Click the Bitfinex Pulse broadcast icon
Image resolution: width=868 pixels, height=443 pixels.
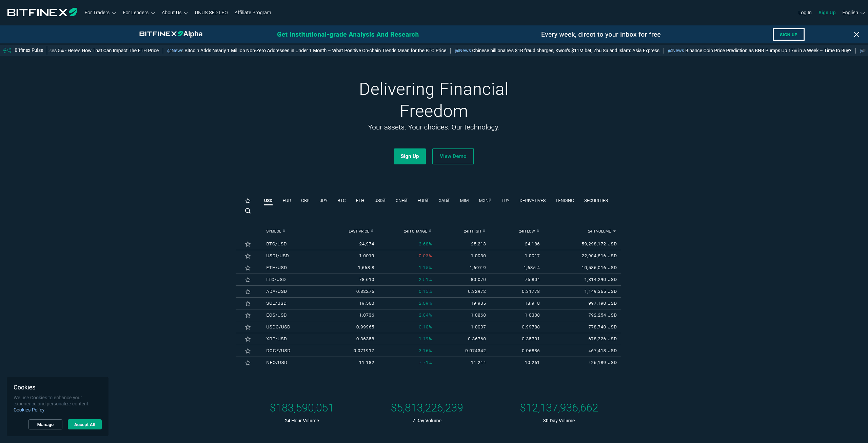(x=7, y=50)
